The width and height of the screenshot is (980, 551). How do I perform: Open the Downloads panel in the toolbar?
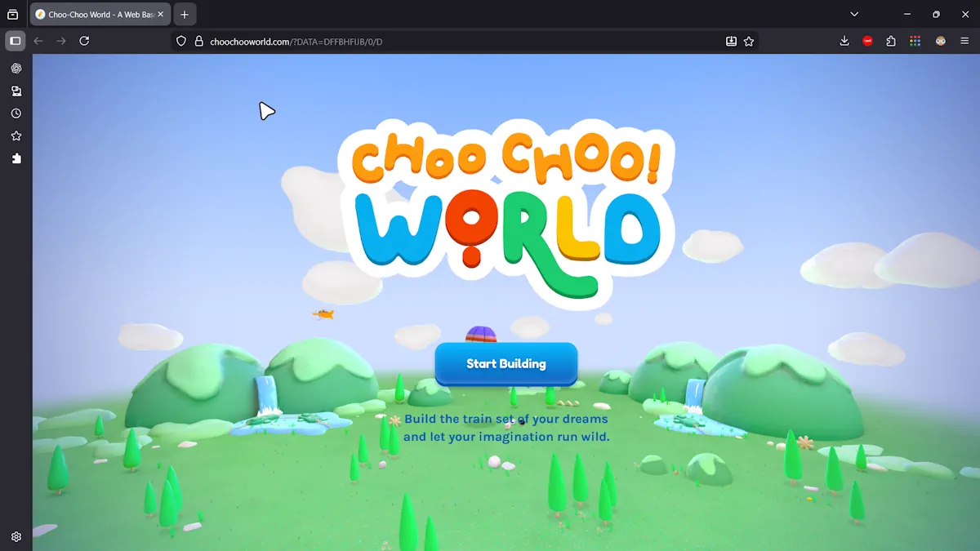[844, 41]
